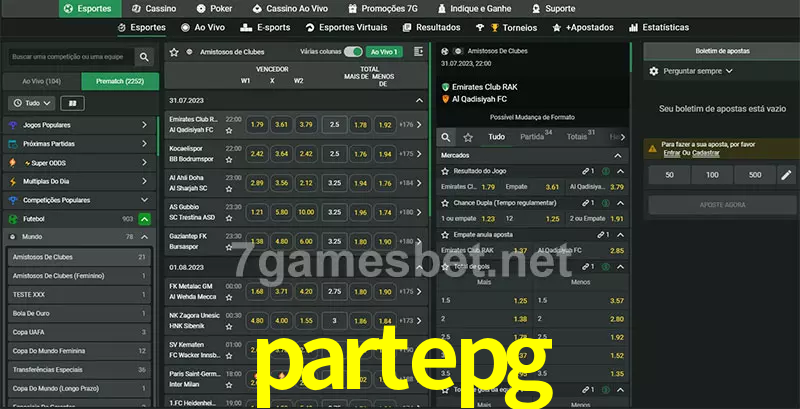Image resolution: width=800 pixels, height=409 pixels.
Task: Select the Ao Vivo sub-navigation tab
Action: [203, 28]
